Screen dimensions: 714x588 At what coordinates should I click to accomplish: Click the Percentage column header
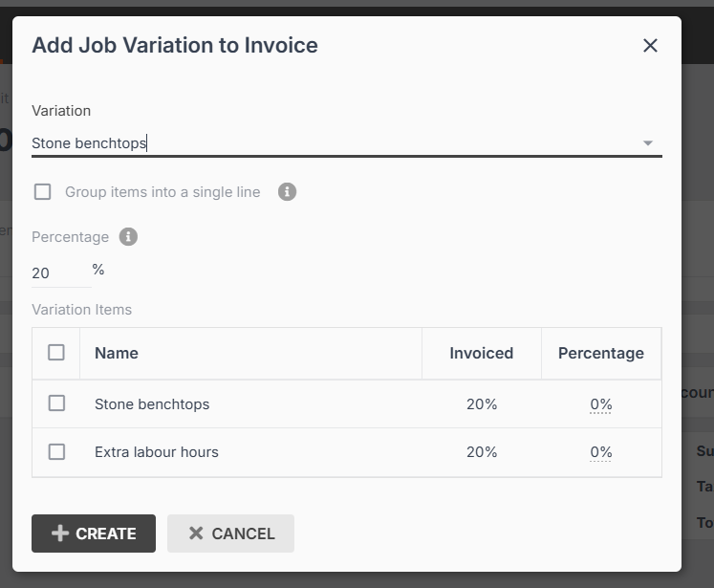600,353
